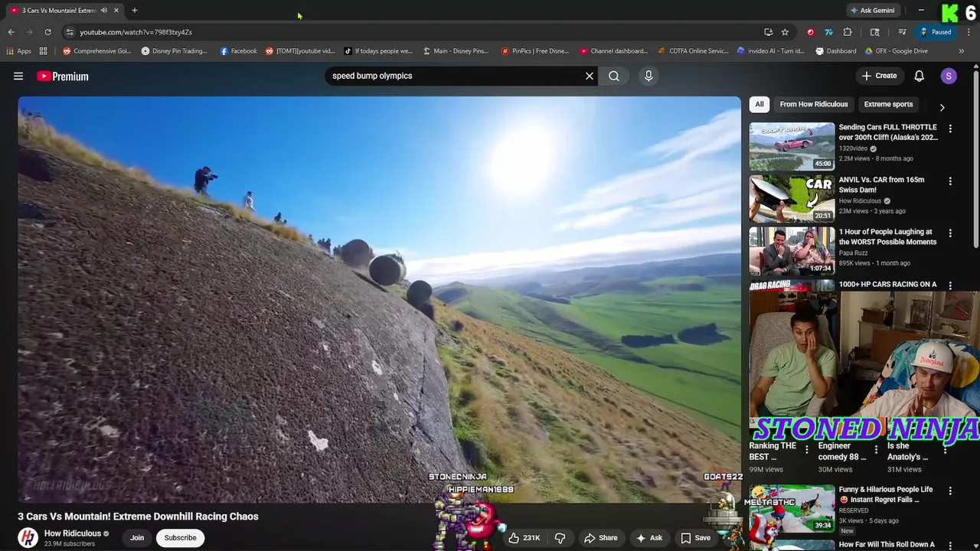Open the How Ridiculous channel name link
This screenshot has width=980, height=551.
[x=73, y=533]
